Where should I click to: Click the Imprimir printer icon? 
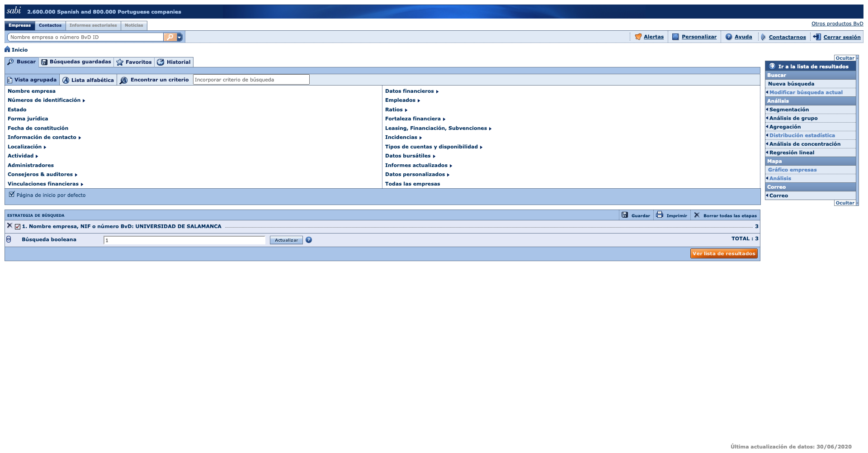click(660, 215)
